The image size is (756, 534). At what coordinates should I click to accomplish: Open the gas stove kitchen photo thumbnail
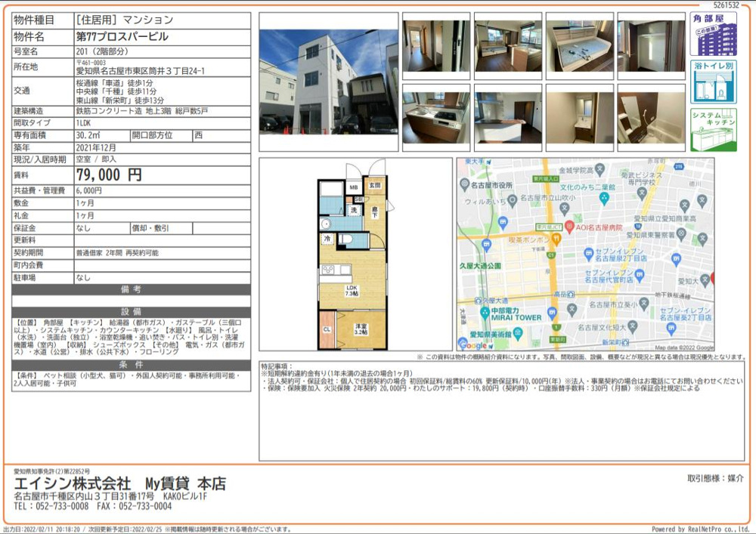click(x=436, y=118)
